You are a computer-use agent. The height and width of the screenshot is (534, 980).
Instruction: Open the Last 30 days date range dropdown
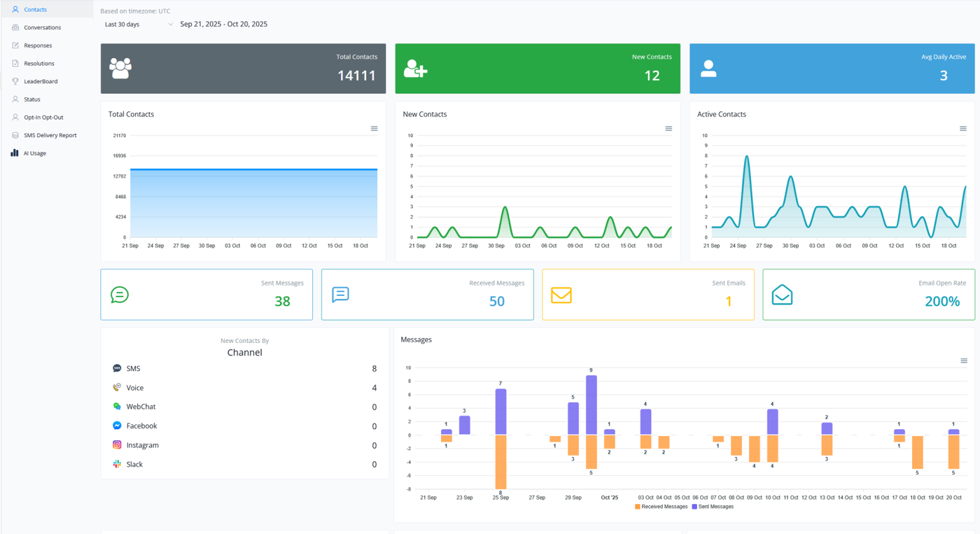coord(138,24)
